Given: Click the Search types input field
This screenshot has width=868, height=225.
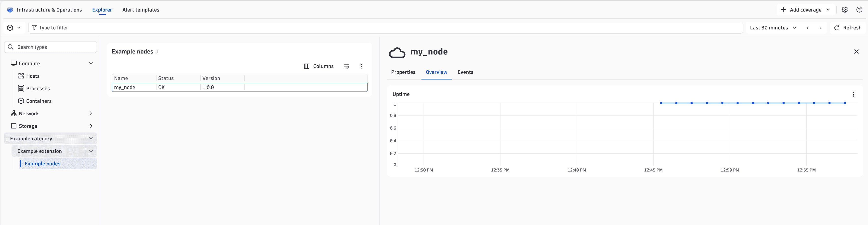Looking at the screenshot, I should [51, 47].
